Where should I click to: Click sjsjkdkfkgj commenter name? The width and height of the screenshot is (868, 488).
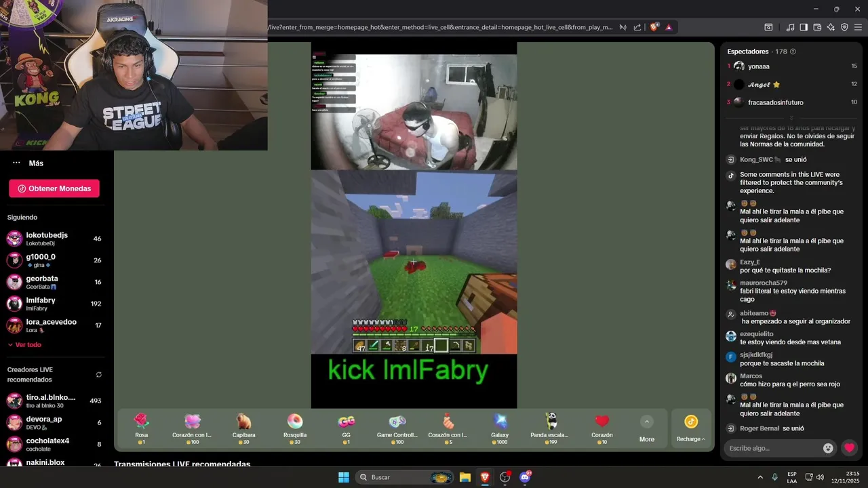pos(756,354)
